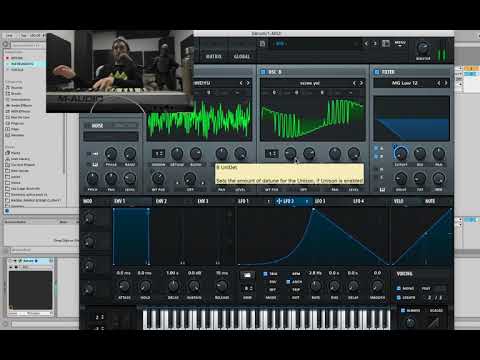This screenshot has width=480, height=360.
Task: Click the noise keytrack keyboard icon
Action: coord(94,165)
